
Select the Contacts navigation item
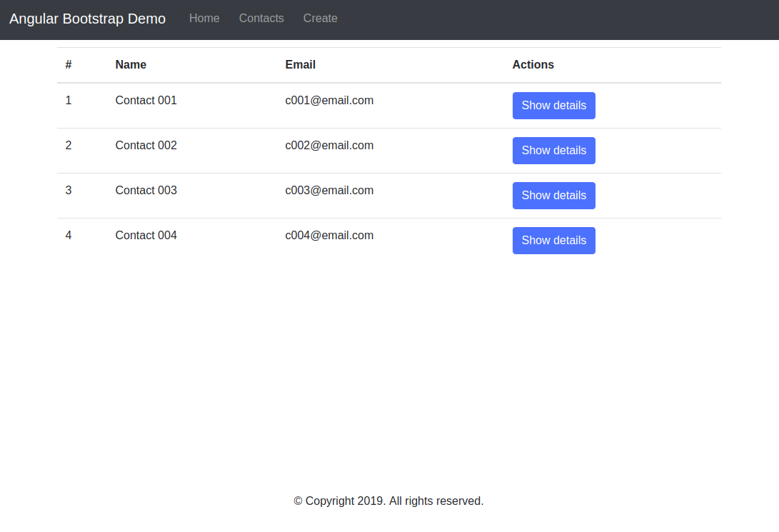(x=261, y=19)
